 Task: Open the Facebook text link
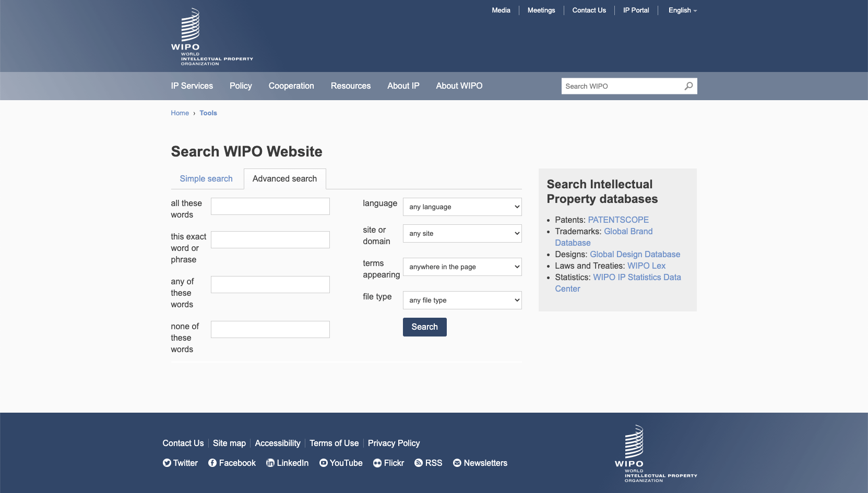click(237, 463)
